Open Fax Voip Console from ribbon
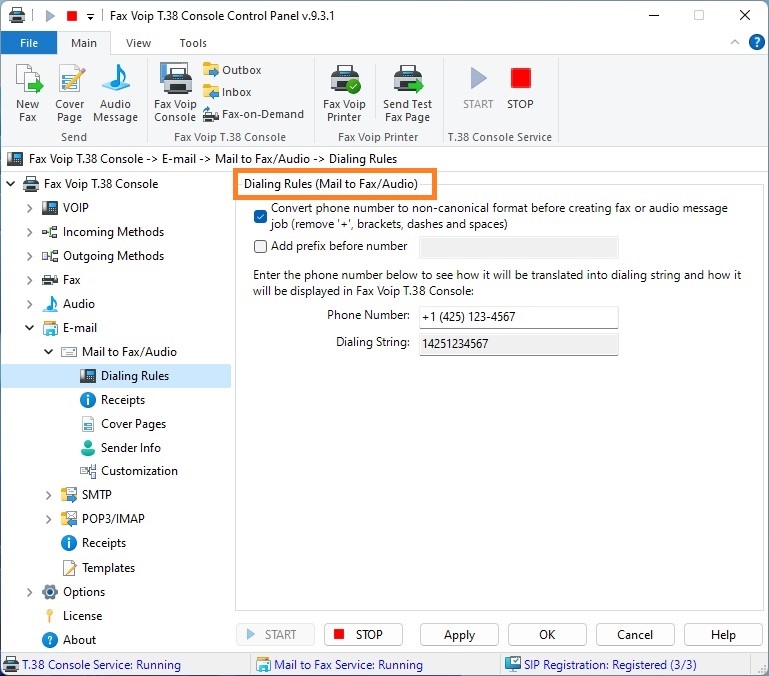This screenshot has width=769, height=676. click(x=175, y=93)
